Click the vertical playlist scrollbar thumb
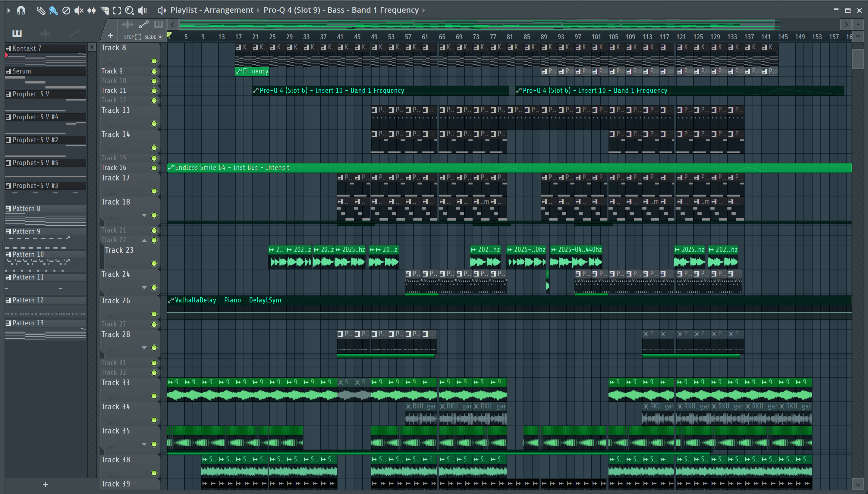Viewport: 868px width, 494px height. pos(858,59)
